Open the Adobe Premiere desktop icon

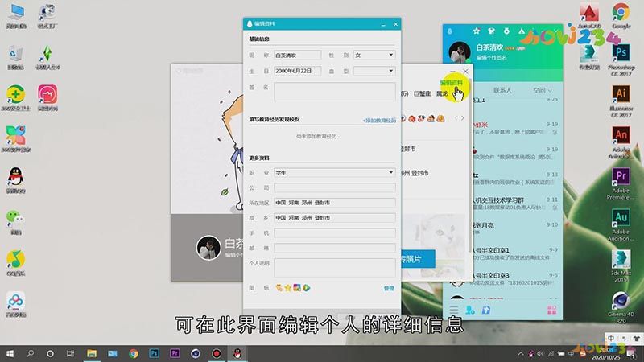point(621,183)
